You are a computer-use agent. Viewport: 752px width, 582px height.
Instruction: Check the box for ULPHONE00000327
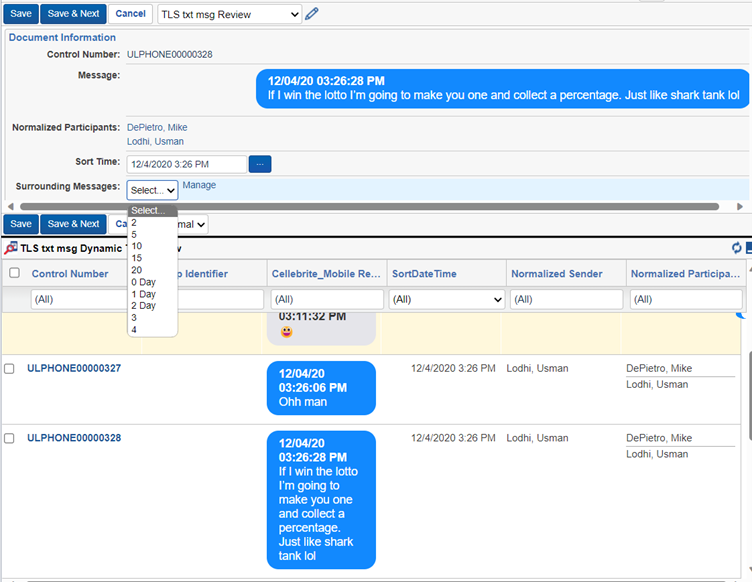coord(9,369)
